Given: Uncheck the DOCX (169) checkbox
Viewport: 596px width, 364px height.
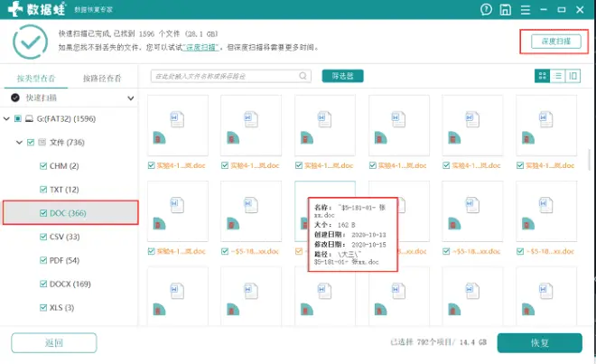Looking at the screenshot, I should (x=43, y=284).
